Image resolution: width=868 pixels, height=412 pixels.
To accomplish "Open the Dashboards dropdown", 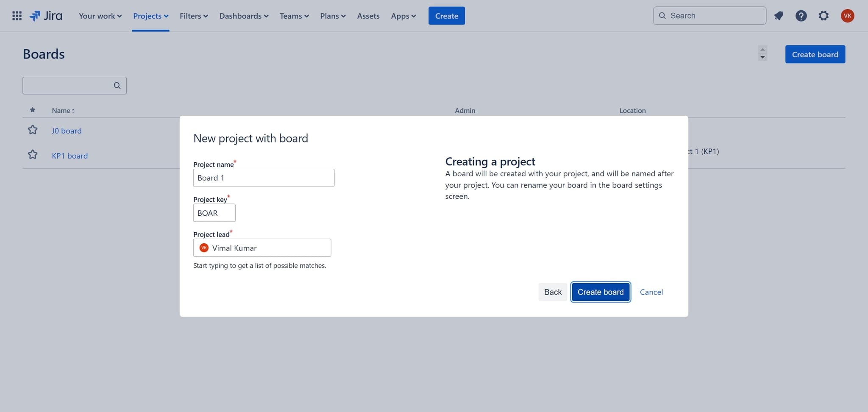I will [244, 16].
